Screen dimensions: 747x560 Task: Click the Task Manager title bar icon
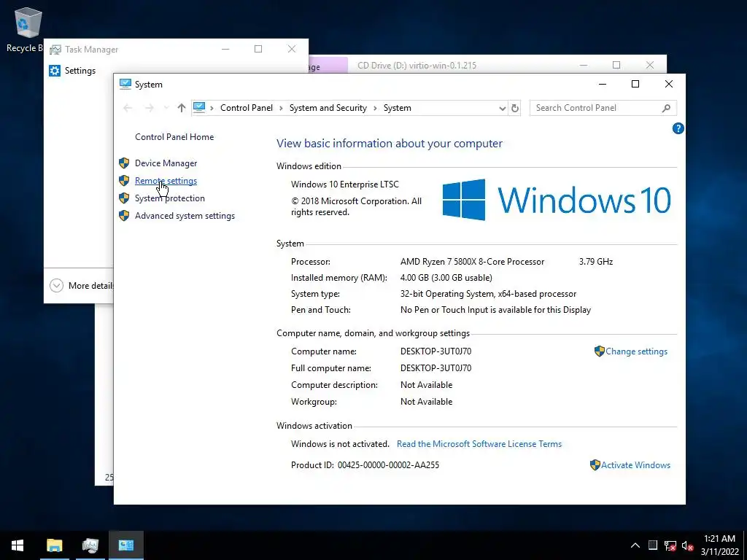(x=55, y=50)
